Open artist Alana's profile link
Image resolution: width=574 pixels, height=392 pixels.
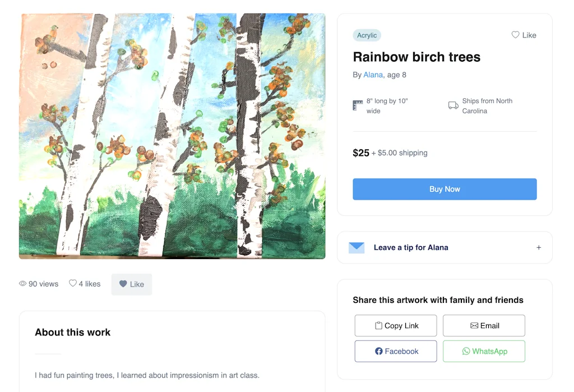(373, 75)
